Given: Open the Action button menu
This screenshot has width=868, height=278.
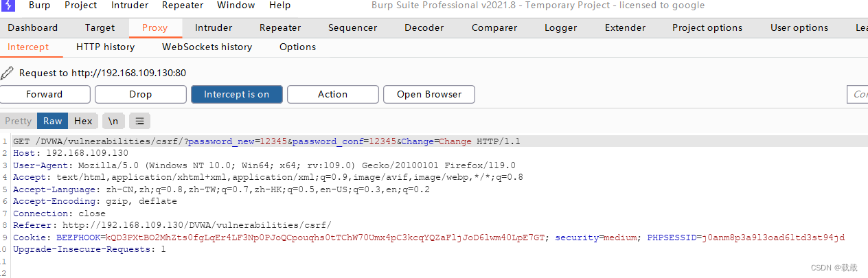Looking at the screenshot, I should tap(333, 94).
